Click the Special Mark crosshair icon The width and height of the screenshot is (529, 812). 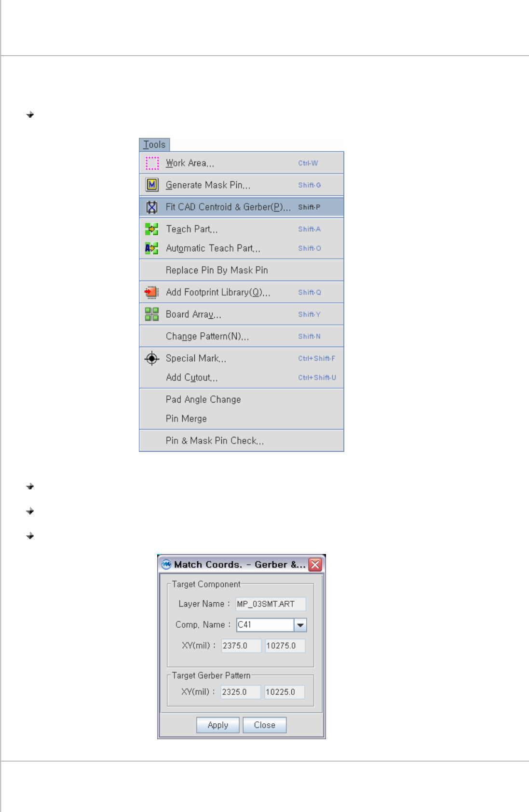click(x=152, y=358)
